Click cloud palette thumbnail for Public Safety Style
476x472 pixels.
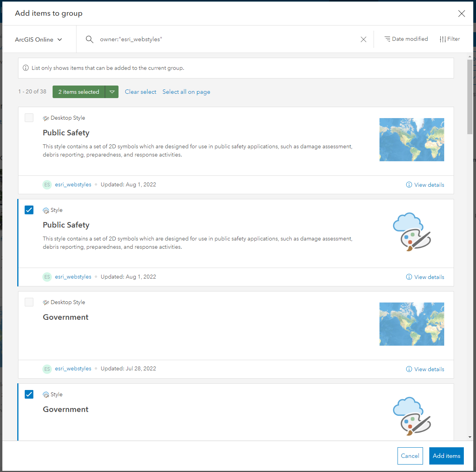pos(412,232)
